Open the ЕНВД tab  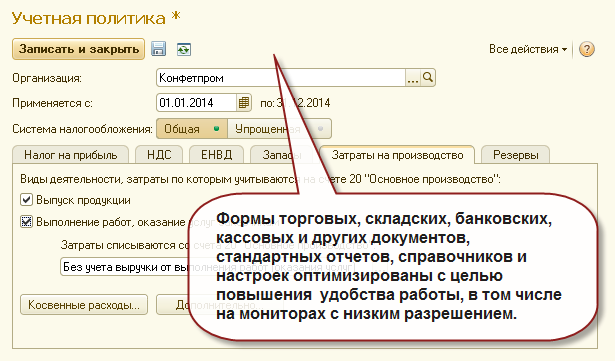pyautogui.click(x=217, y=155)
